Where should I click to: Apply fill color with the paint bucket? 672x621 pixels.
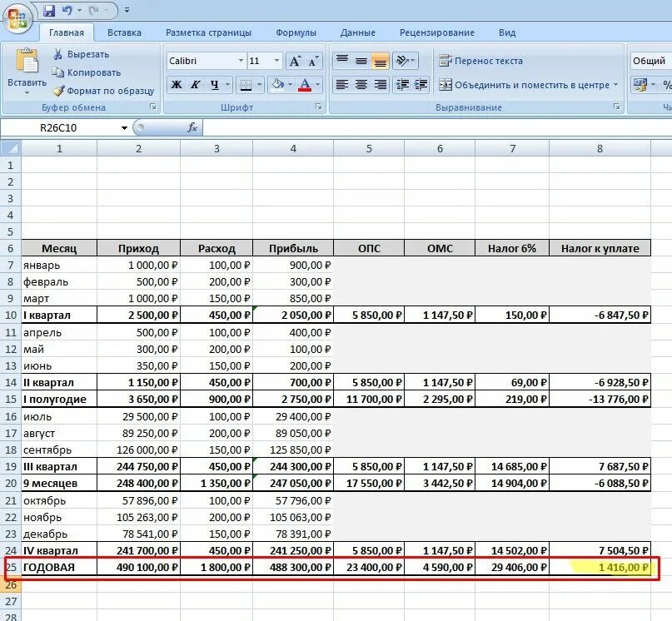click(277, 85)
